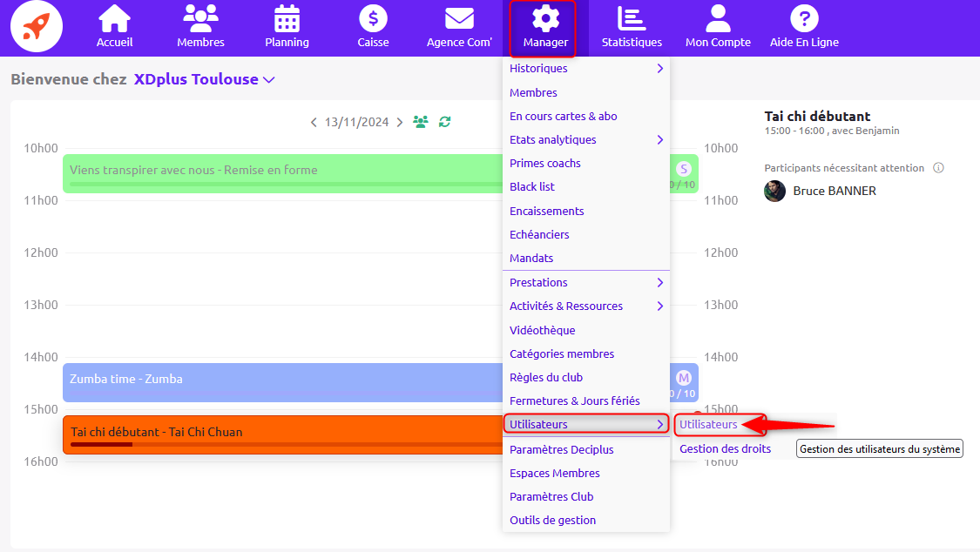The image size is (980, 552).
Task: Expand the XDplus Toulouse club dropdown
Action: pyautogui.click(x=268, y=79)
